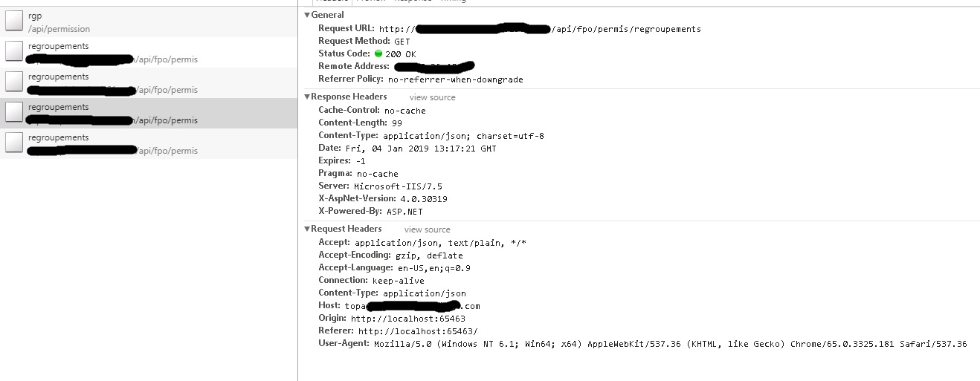The image size is (980, 381).
Task: Click the Request URL value ending in /regroupements
Action: click(540, 29)
